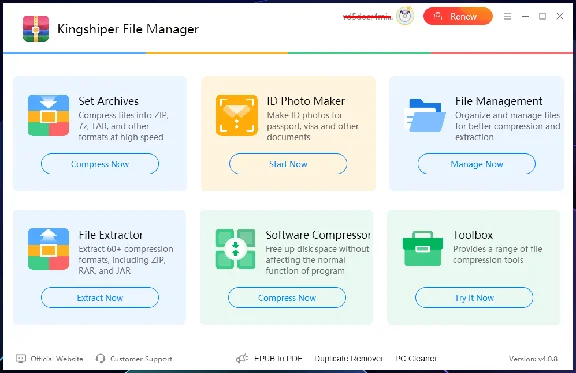576x373 pixels.
Task: Click the version number text
Action: click(533, 358)
